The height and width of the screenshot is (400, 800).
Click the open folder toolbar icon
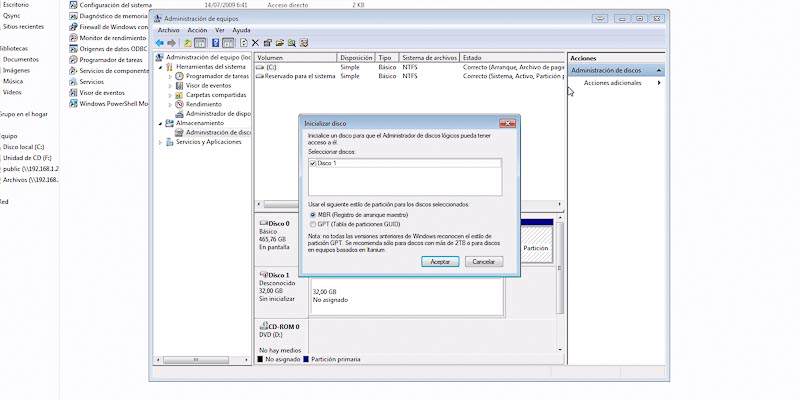point(280,43)
